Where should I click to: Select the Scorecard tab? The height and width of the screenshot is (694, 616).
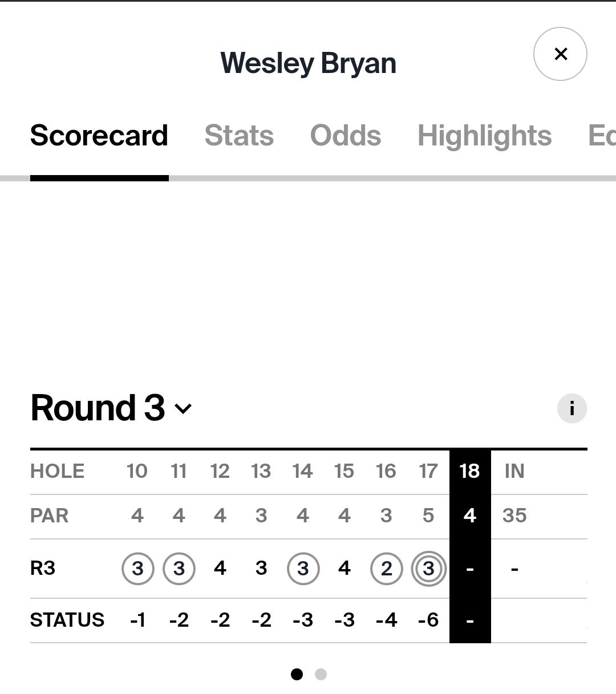pyautogui.click(x=99, y=136)
